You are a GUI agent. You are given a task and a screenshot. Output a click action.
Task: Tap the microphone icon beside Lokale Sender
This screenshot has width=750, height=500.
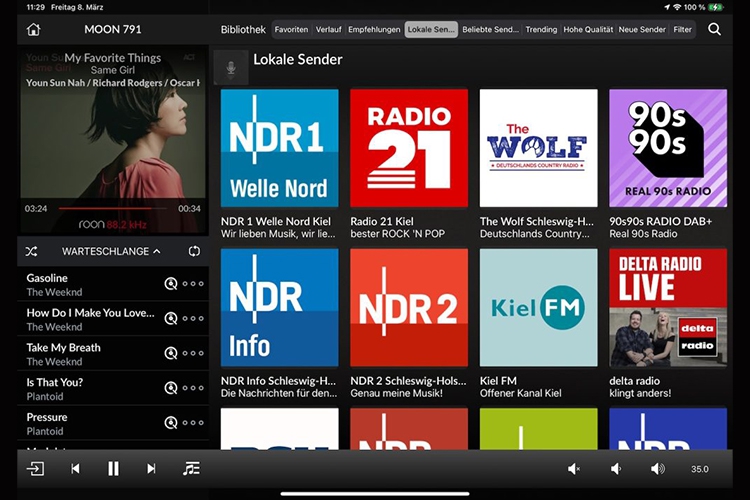click(x=231, y=67)
